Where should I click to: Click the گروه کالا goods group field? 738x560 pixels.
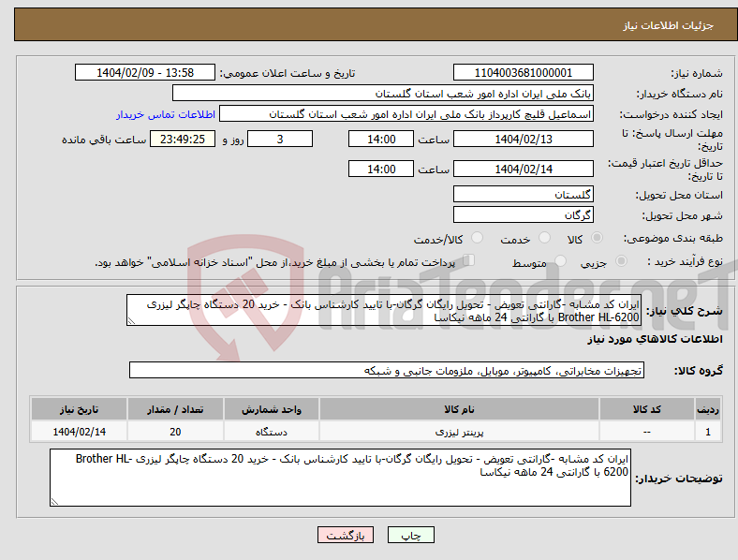[x=387, y=370]
